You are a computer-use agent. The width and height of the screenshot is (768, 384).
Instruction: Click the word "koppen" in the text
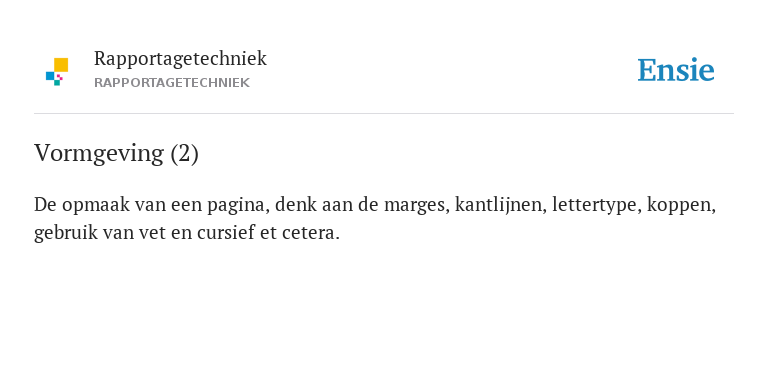(681, 205)
